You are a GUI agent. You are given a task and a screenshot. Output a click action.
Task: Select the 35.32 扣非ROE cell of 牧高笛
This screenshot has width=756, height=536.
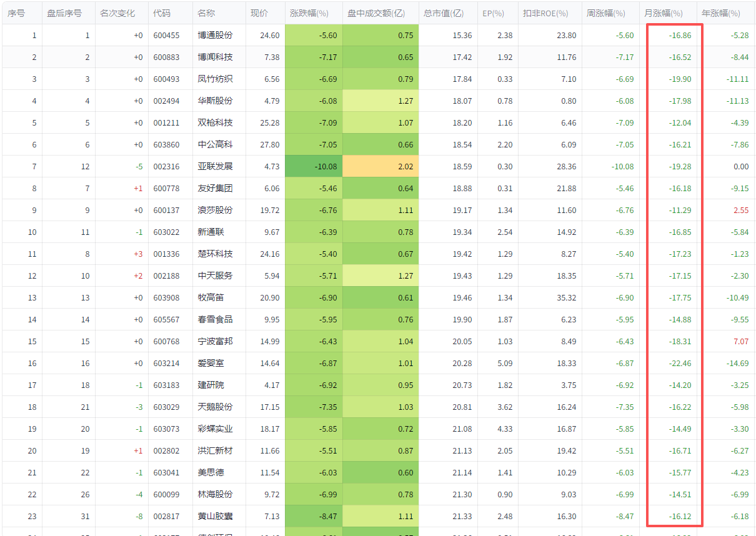point(566,298)
